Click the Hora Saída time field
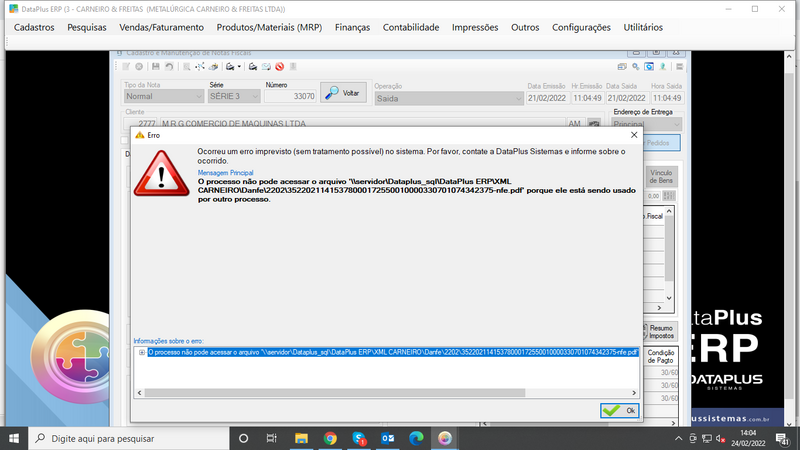This screenshot has height=450, width=800. (667, 98)
